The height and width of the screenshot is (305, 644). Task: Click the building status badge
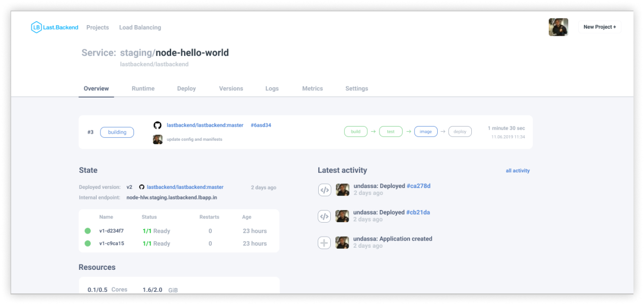pos(117,132)
